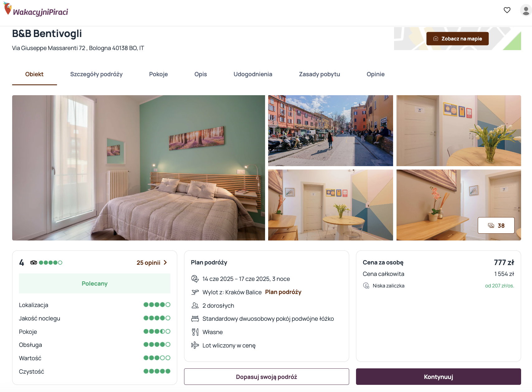Click the airplane icon next to Wylot z

[195, 292]
